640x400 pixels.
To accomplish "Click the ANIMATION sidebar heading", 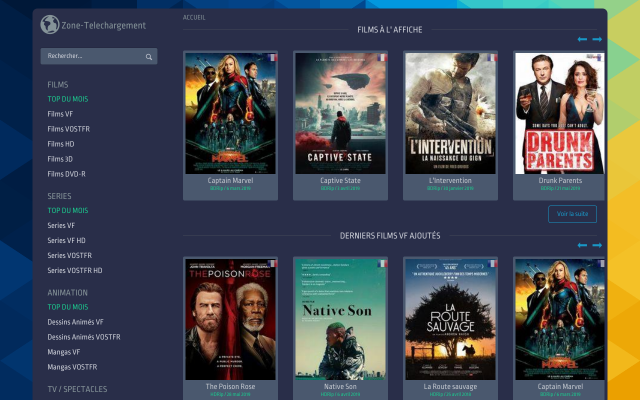I will [67, 293].
